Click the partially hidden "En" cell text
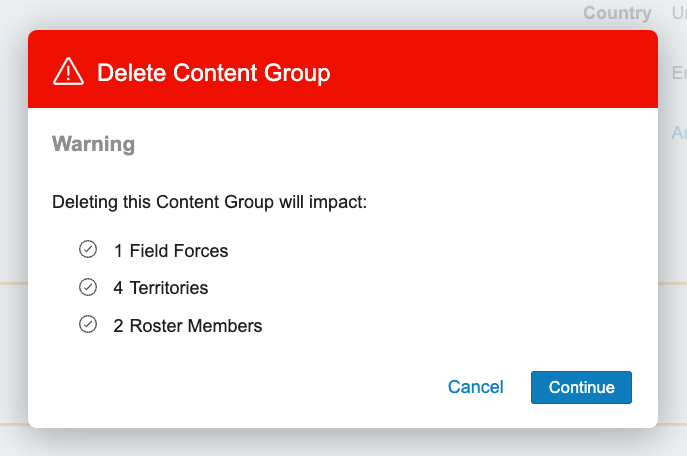Viewport: 687px width, 456px height. point(677,73)
